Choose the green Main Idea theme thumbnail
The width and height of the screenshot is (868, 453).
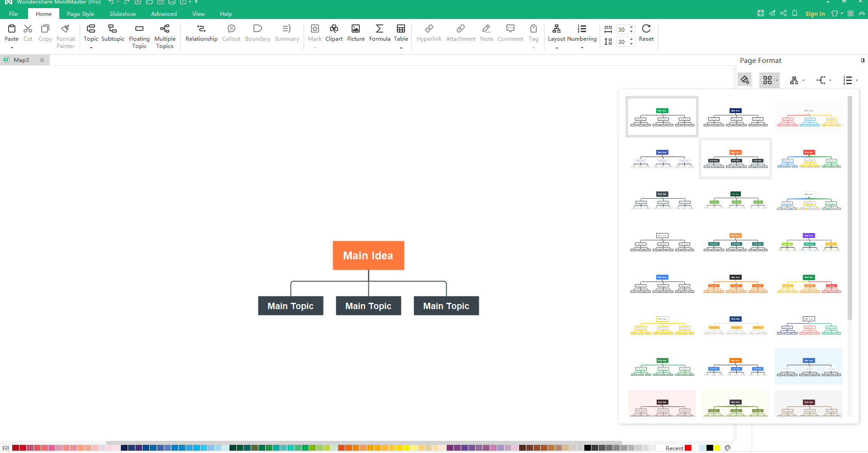(x=662, y=117)
